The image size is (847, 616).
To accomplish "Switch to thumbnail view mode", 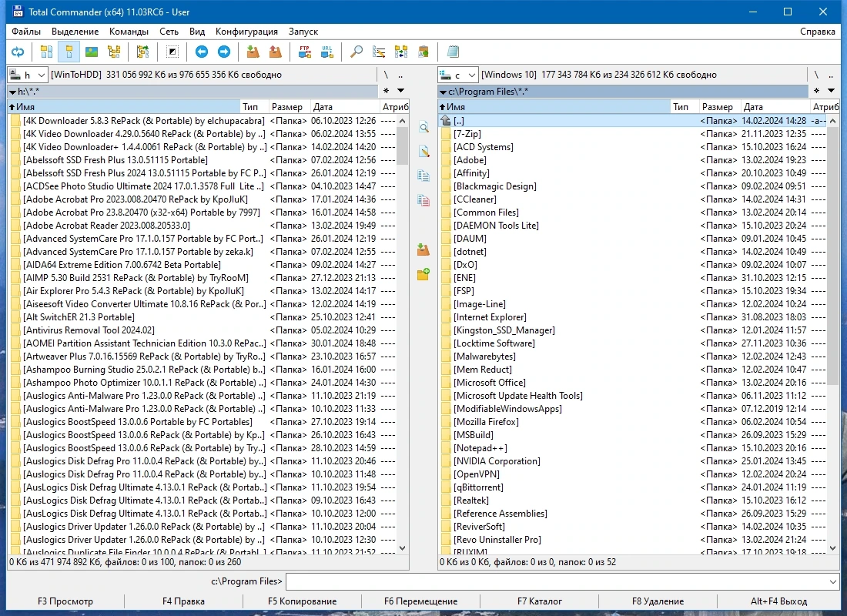I will [x=92, y=52].
